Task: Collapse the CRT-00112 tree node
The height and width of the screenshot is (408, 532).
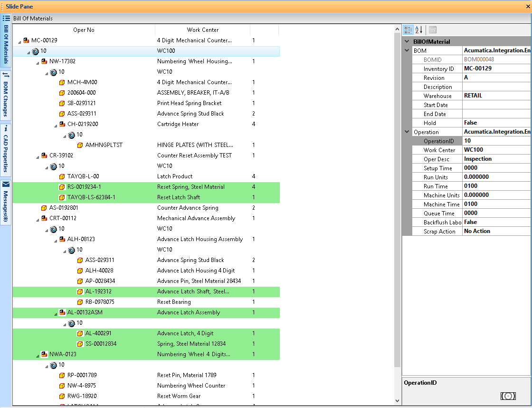Action: click(x=38, y=220)
